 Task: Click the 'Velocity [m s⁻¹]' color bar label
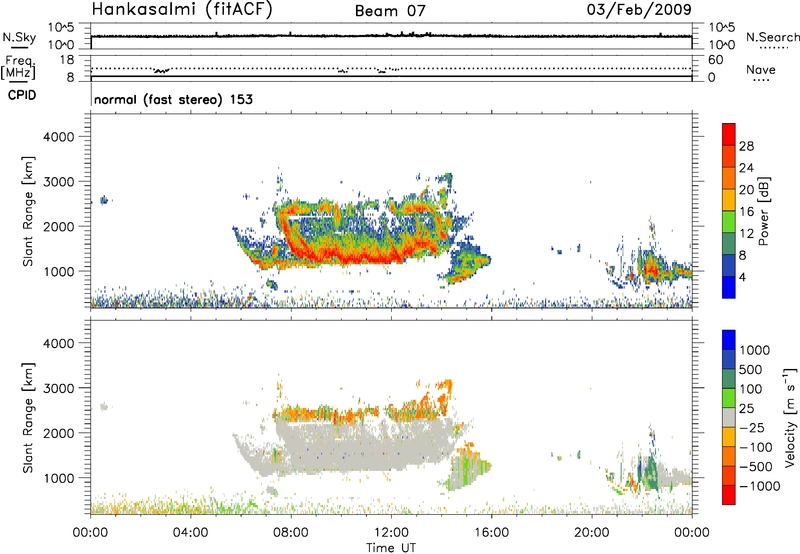[790, 417]
